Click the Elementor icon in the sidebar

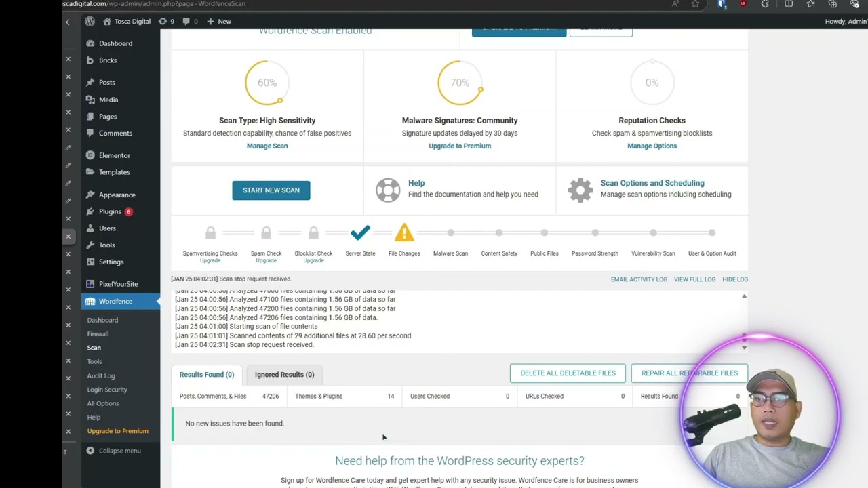point(90,155)
